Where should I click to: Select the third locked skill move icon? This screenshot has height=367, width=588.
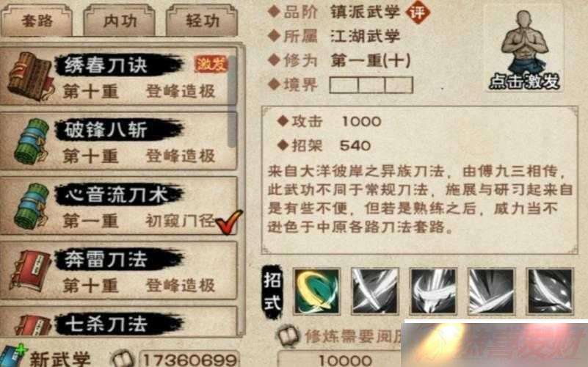tap(434, 291)
